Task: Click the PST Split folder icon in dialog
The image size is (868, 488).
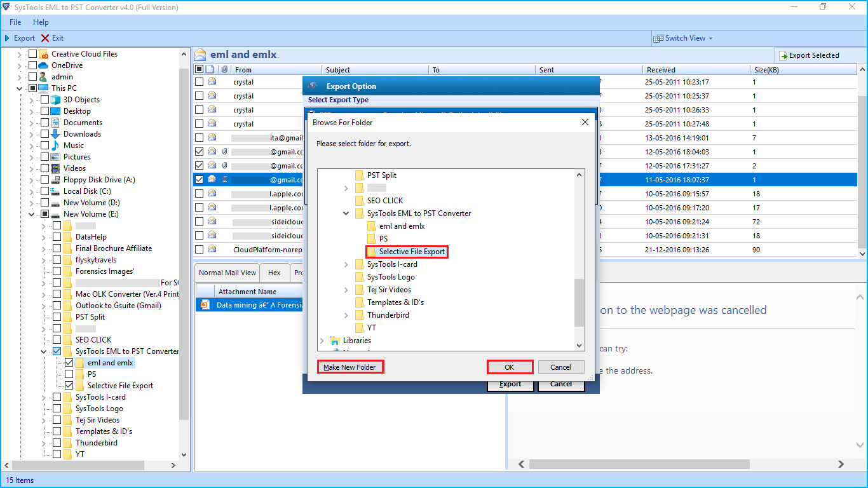Action: click(x=359, y=175)
